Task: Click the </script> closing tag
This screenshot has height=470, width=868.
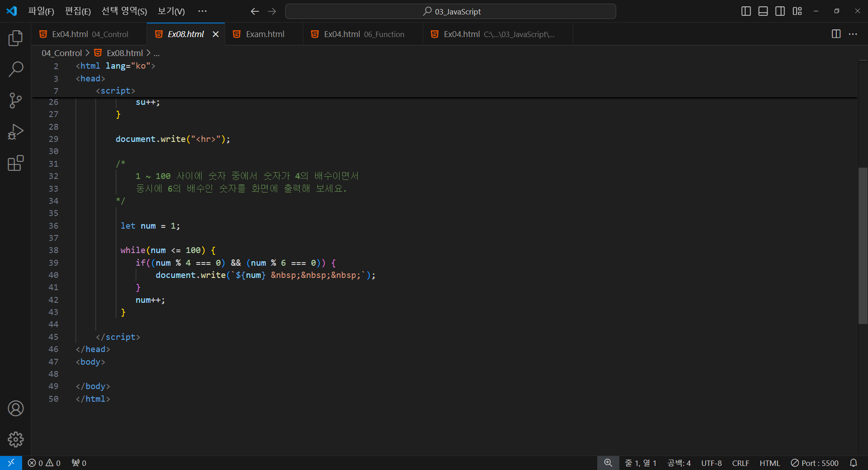Action: [118, 337]
